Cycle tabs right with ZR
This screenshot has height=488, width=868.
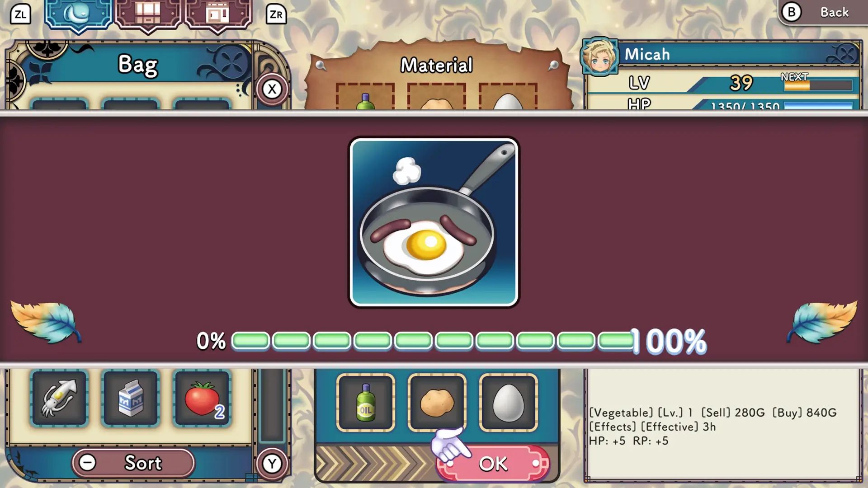pyautogui.click(x=276, y=14)
